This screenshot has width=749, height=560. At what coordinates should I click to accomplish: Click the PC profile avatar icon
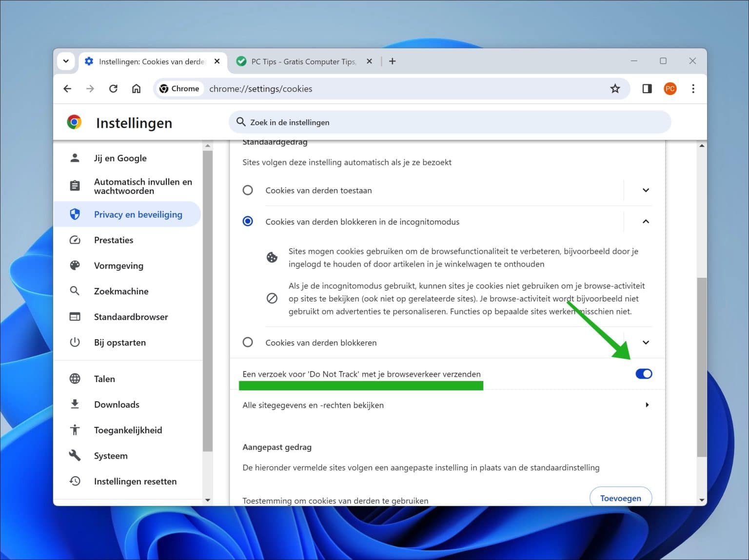[x=670, y=89]
